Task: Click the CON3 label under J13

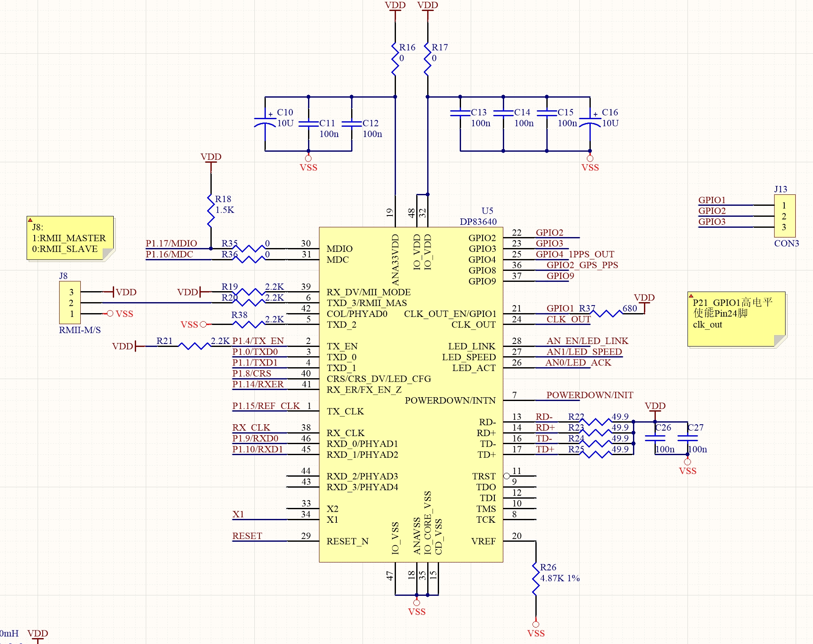Action: point(786,243)
